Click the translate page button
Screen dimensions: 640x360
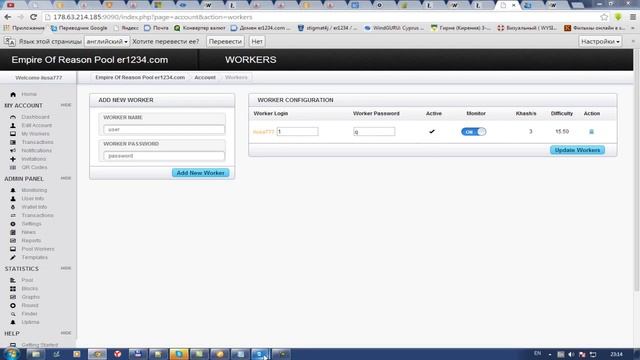click(x=225, y=42)
